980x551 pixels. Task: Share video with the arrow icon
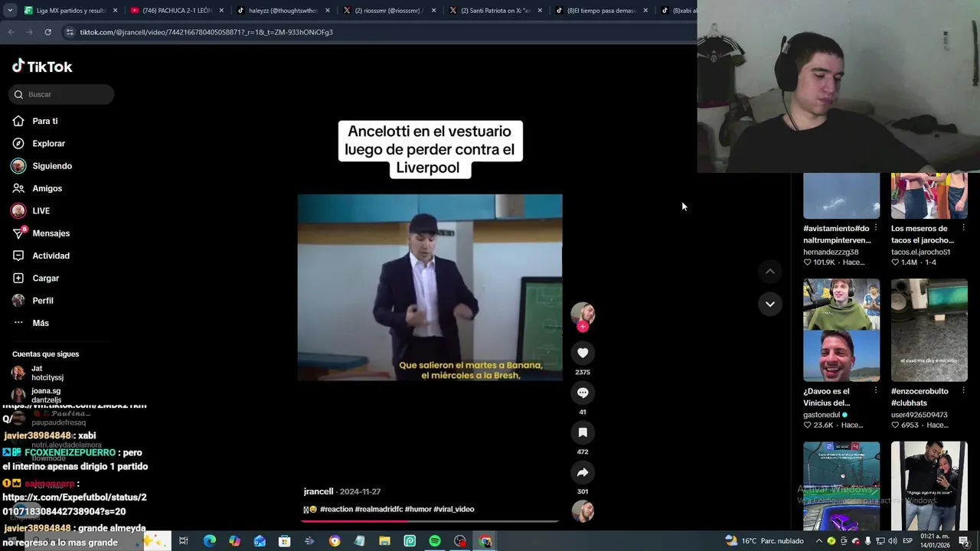[x=583, y=472]
